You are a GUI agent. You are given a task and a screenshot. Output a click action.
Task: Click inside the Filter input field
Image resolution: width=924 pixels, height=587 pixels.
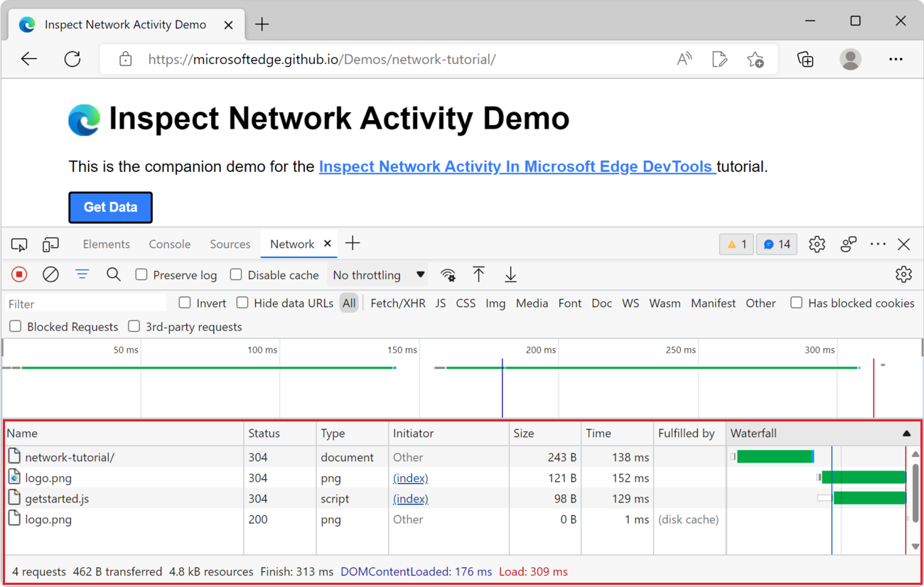pos(82,303)
